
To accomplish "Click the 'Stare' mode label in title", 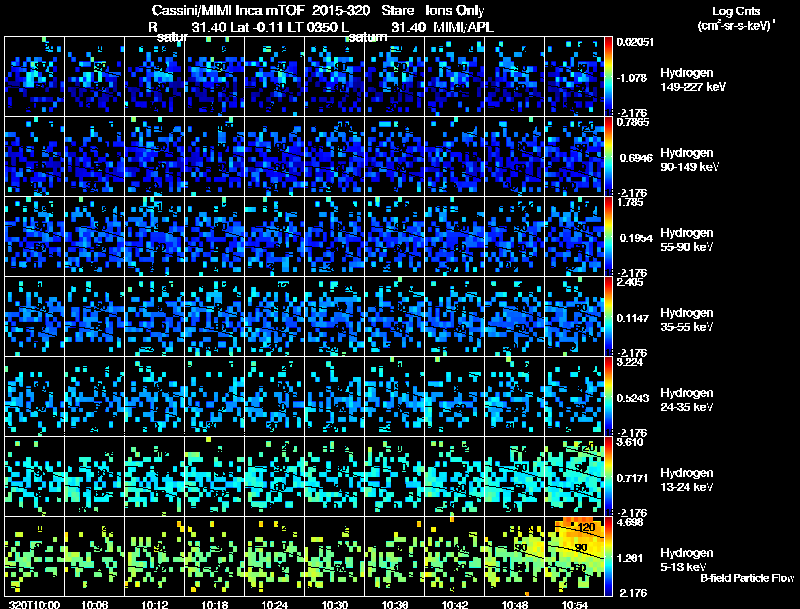I will 398,11.
